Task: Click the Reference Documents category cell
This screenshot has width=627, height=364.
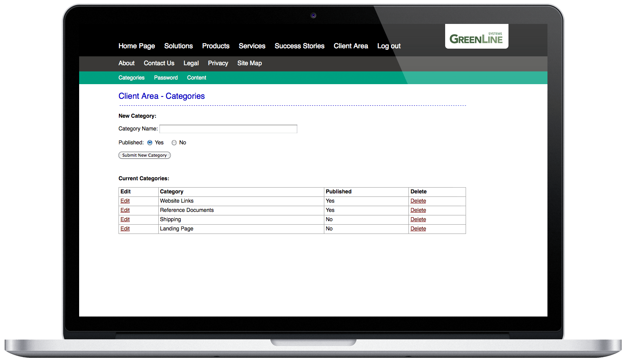Action: coord(241,210)
